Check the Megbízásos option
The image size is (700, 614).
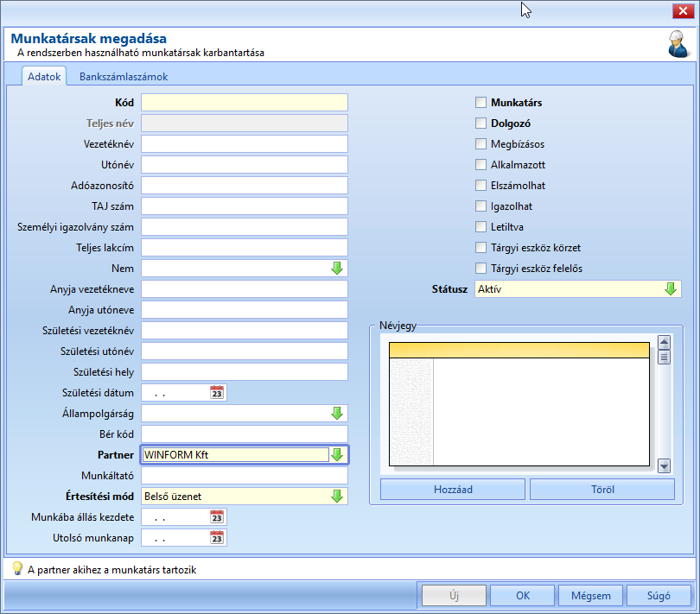click(x=480, y=143)
